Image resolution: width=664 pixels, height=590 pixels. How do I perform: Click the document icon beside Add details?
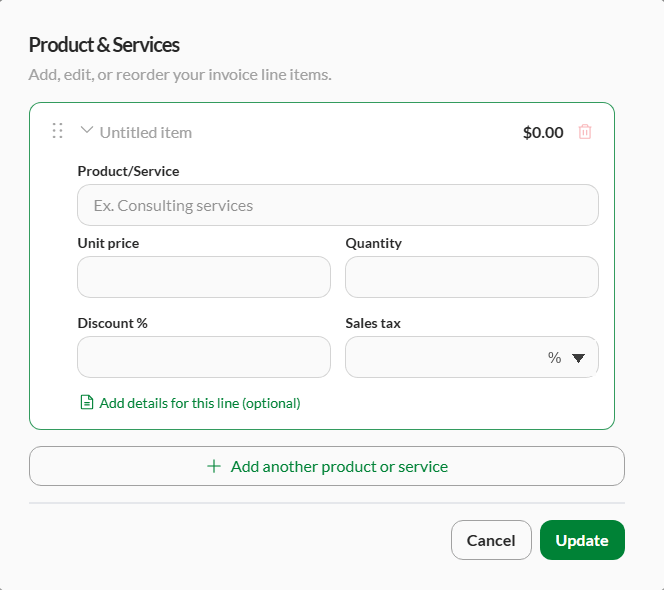(x=87, y=402)
